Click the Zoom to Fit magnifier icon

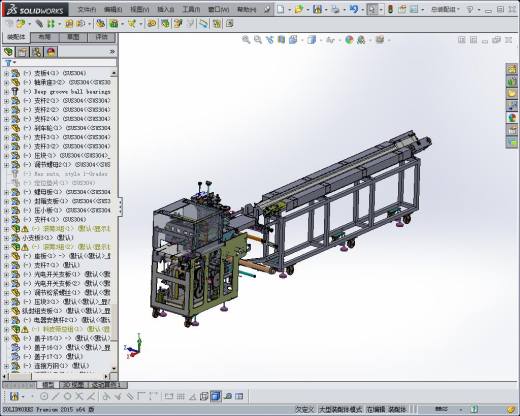[246, 40]
